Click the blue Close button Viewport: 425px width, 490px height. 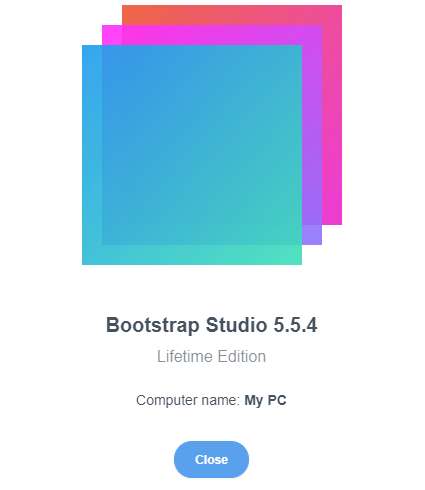point(211,459)
